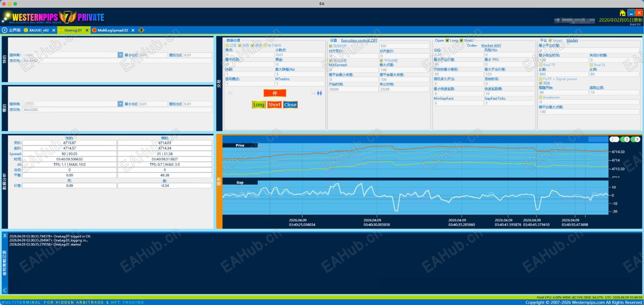The image size is (644, 305).
Task: Toggle the 电子邮件 checkbox
Action: tap(265, 45)
